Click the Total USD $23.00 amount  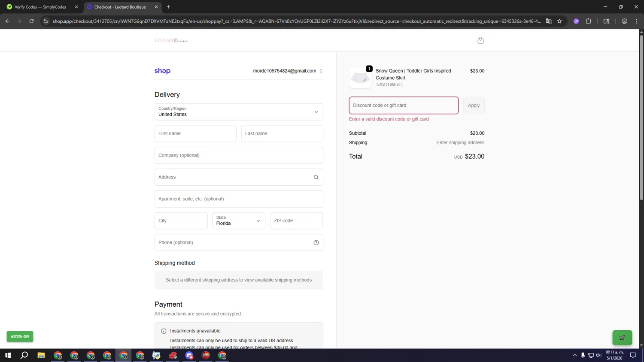469,157
